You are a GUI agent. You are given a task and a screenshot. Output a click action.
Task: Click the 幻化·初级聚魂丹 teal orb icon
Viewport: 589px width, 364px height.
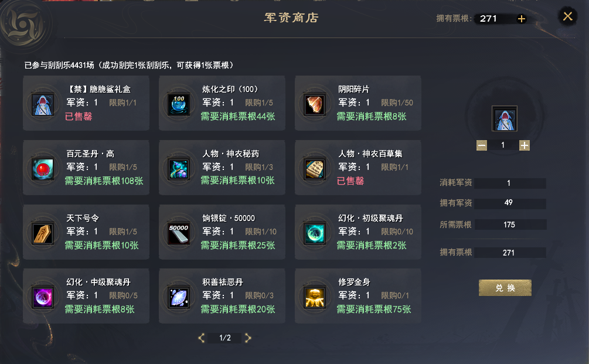pos(314,233)
